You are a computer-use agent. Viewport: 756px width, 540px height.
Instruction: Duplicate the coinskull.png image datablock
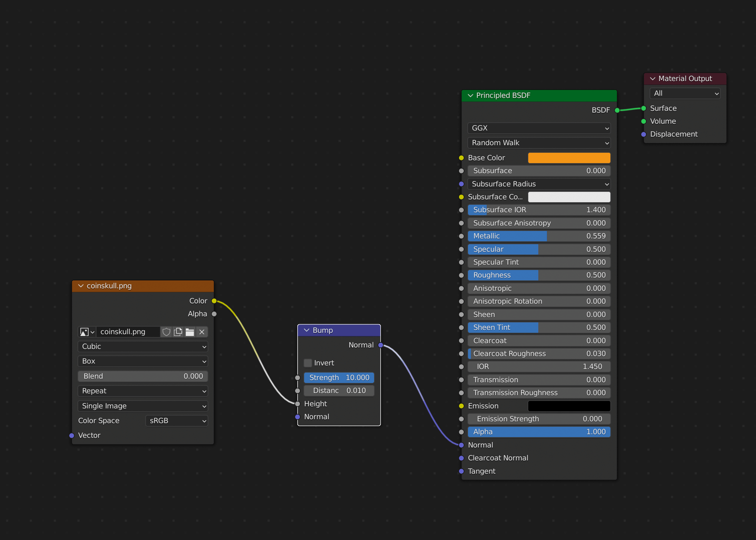point(178,332)
